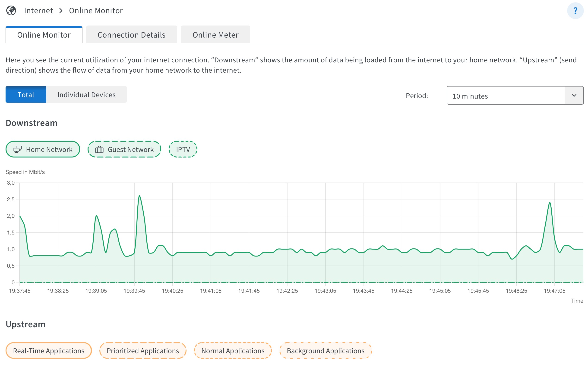Open help via the question mark icon
Viewport: 588px width, 366px height.
coord(575,11)
